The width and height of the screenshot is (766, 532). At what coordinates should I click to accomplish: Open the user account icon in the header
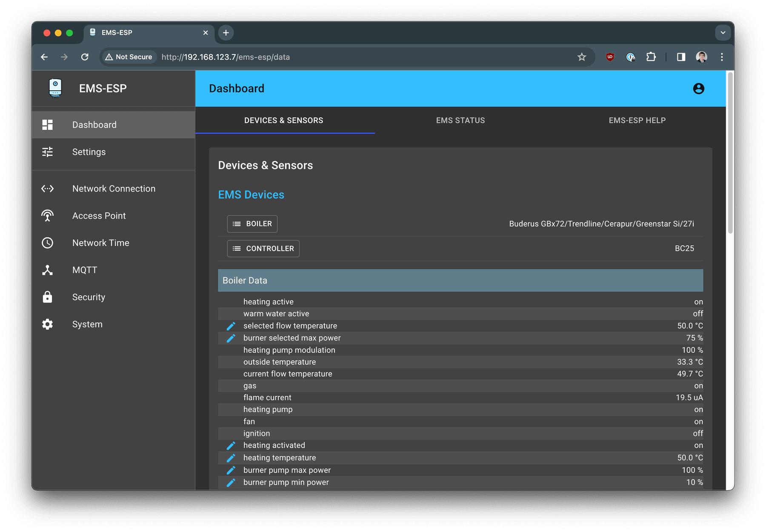tap(698, 89)
